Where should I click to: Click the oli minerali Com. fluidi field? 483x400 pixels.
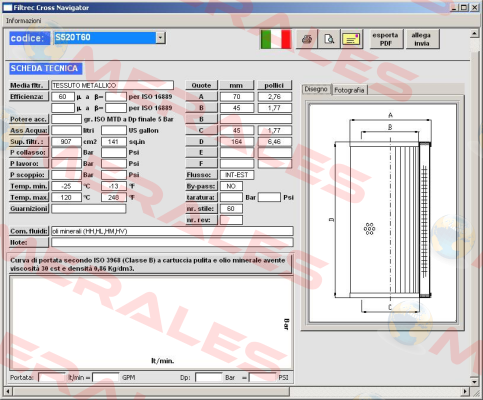(172, 231)
